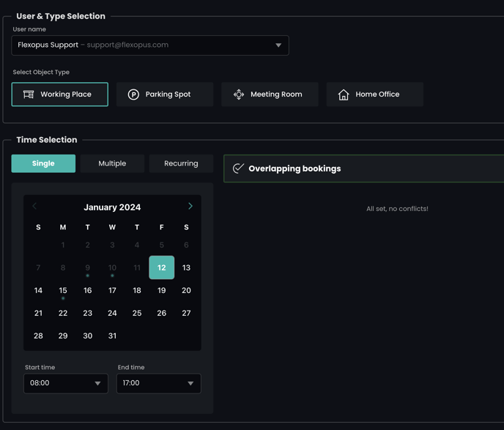The width and height of the screenshot is (504, 430).
Task: Select January 26 in the calendar
Action: click(x=162, y=313)
